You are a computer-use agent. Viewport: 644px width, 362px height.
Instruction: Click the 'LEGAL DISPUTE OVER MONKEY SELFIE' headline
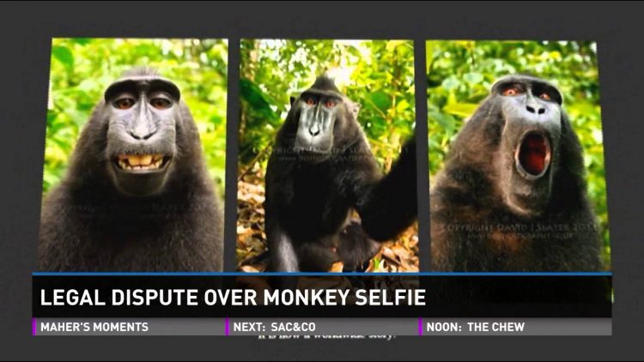coord(233,298)
